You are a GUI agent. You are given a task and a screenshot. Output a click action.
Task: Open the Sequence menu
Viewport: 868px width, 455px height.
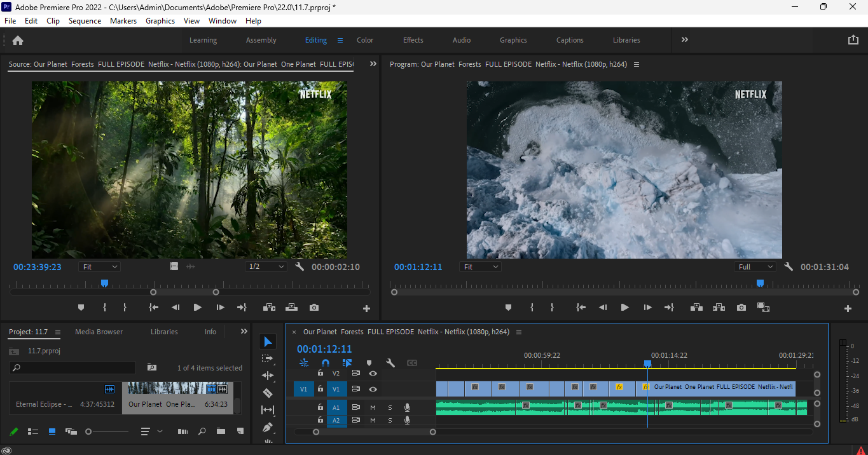pyautogui.click(x=85, y=21)
